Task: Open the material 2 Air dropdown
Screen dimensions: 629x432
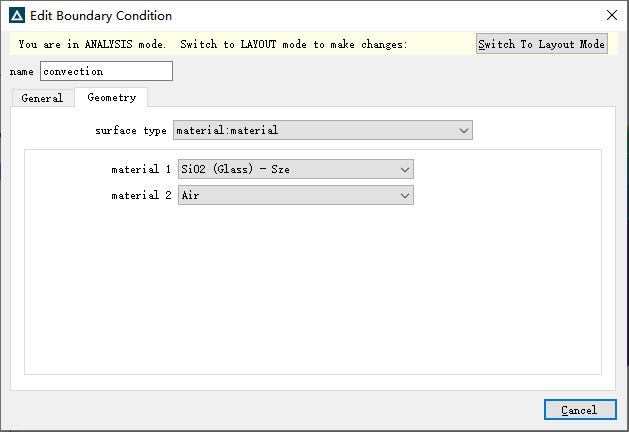Action: tap(296, 195)
